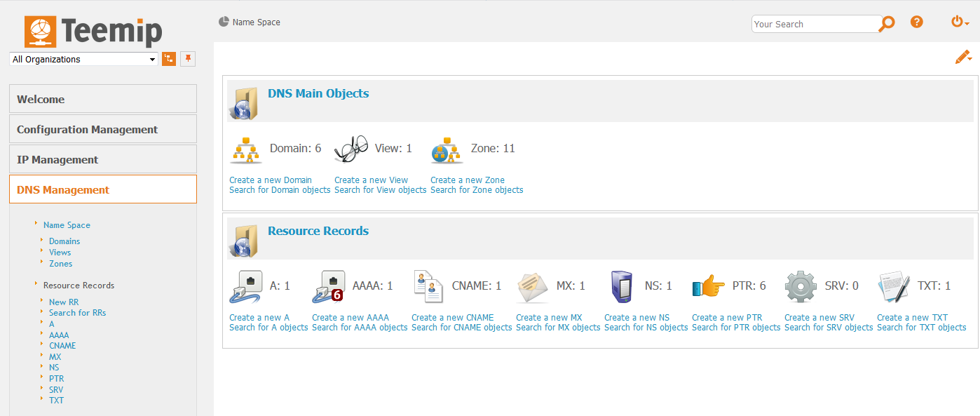Toggle the organization hierarchy button
The height and width of the screenshot is (416, 980).
coord(169,59)
